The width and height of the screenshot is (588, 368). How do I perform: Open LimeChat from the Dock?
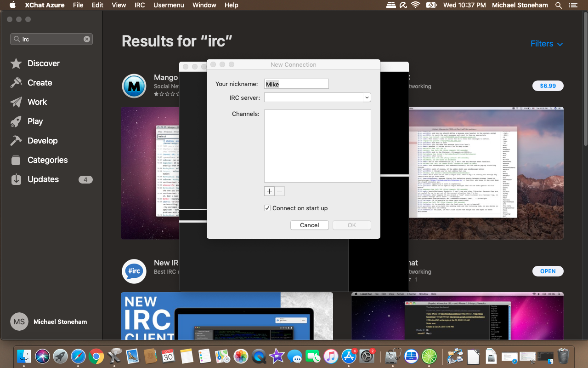tap(429, 356)
